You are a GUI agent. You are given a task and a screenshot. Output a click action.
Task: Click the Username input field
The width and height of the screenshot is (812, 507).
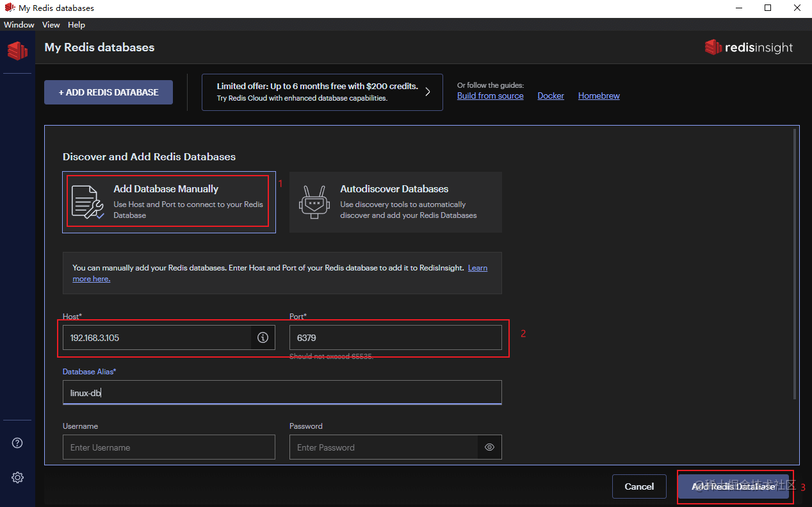tap(169, 447)
